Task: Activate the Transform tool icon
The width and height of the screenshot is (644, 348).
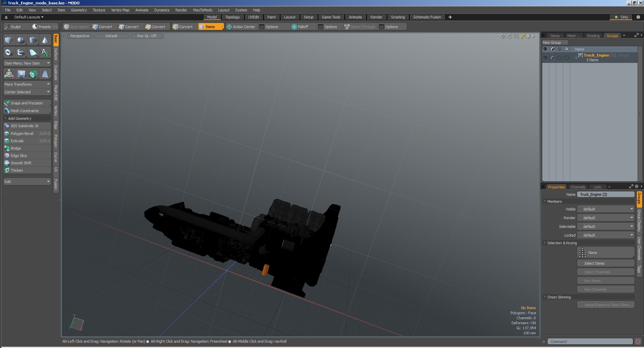Action: coord(9,74)
